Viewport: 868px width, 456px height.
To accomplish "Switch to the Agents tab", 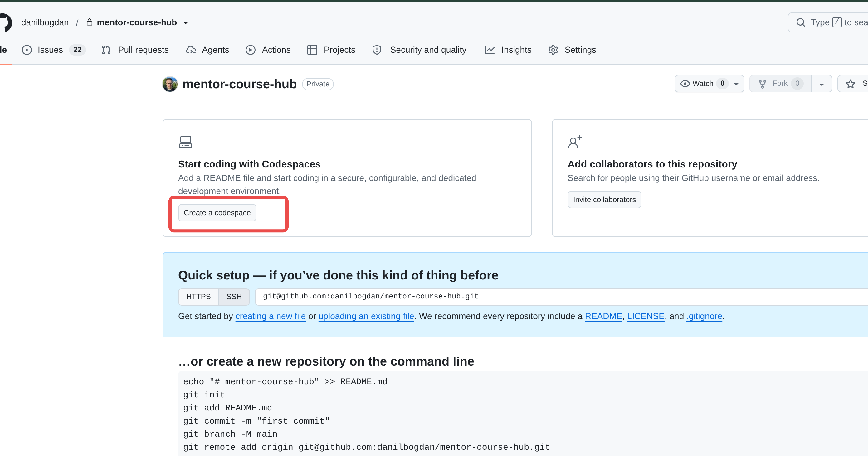I will [x=207, y=50].
